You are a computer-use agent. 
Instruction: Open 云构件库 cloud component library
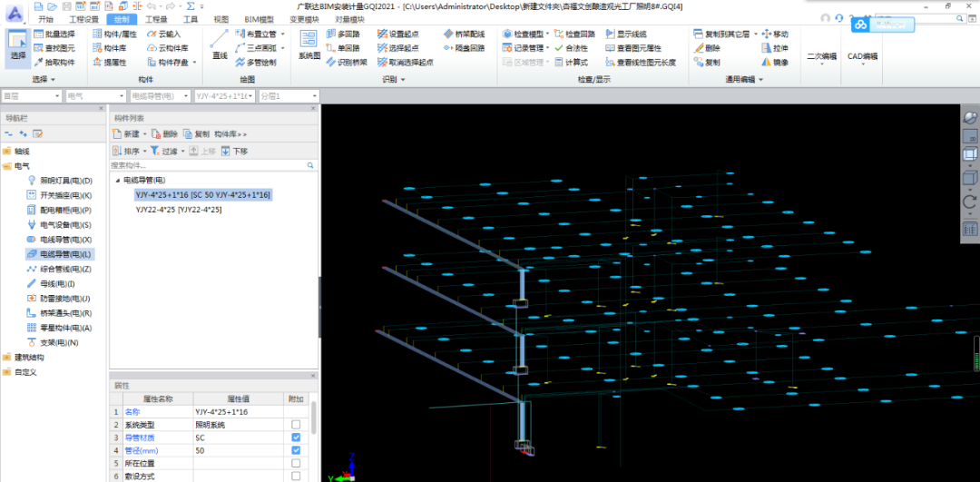[168, 48]
